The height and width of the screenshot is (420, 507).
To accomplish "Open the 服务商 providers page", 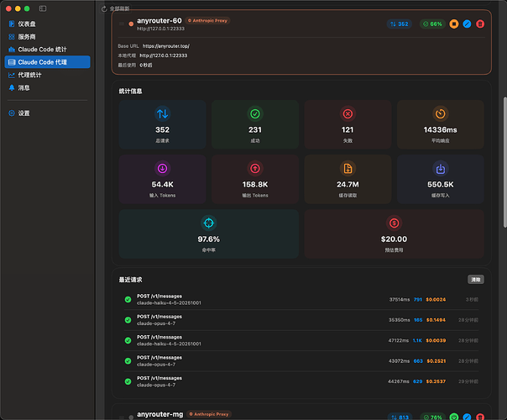I will click(47, 37).
